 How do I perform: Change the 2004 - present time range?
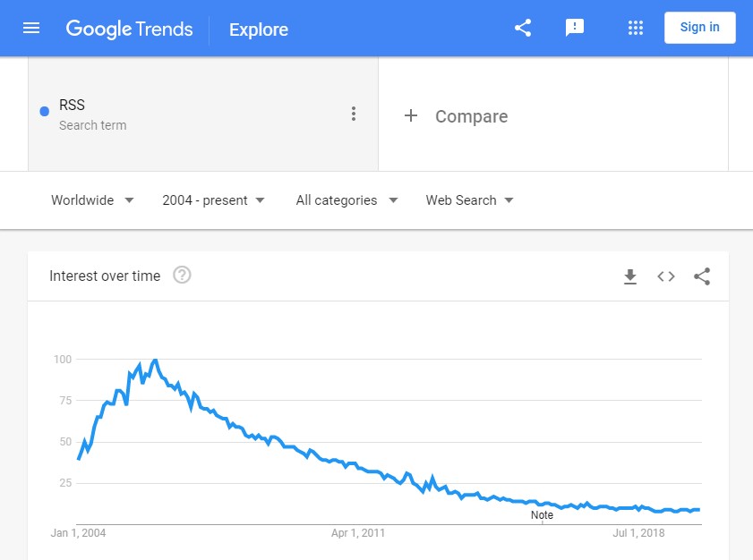[213, 200]
